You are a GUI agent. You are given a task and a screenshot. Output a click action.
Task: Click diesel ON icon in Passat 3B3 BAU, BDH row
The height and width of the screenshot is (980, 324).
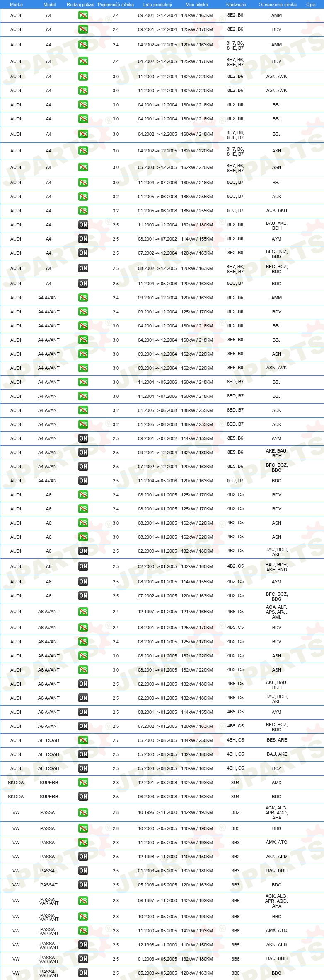pos(83,870)
